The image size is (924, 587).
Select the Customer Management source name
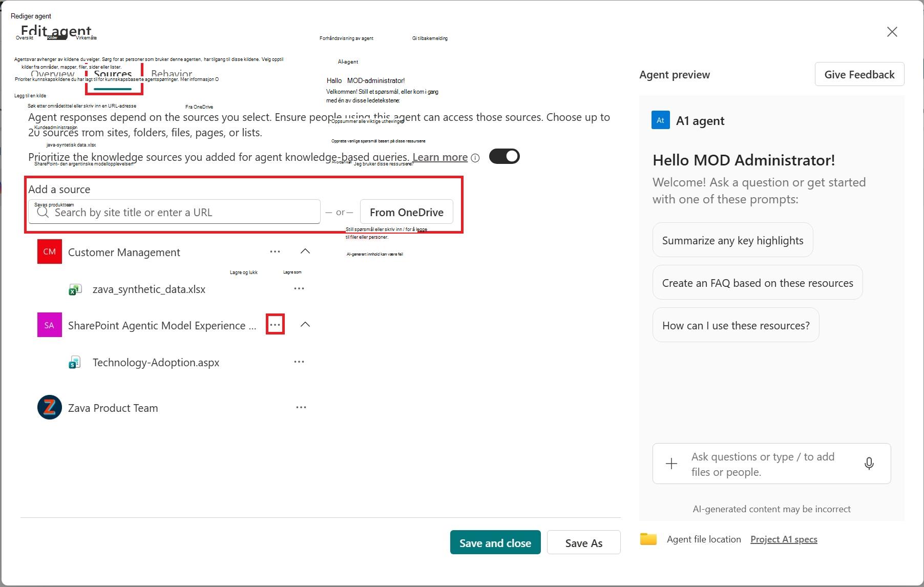(124, 253)
